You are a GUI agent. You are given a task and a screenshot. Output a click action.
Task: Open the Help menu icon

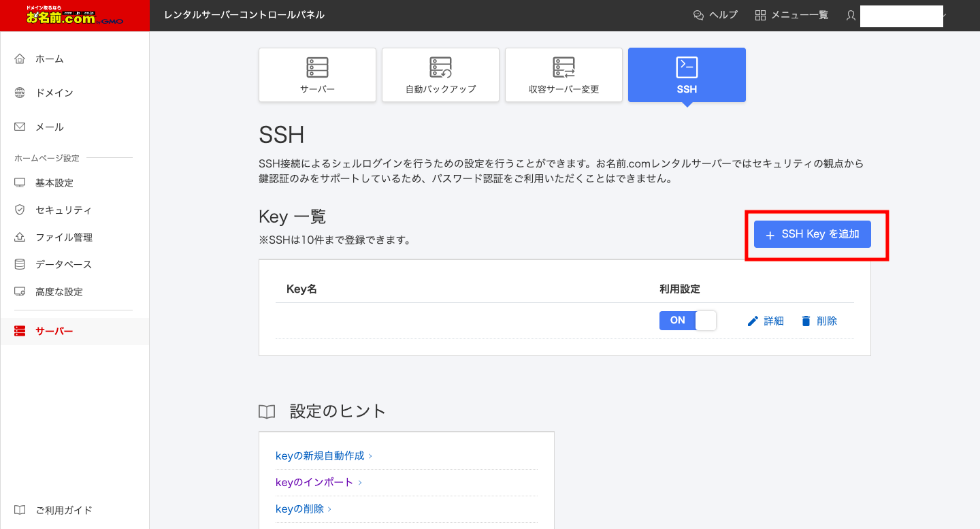click(x=698, y=15)
